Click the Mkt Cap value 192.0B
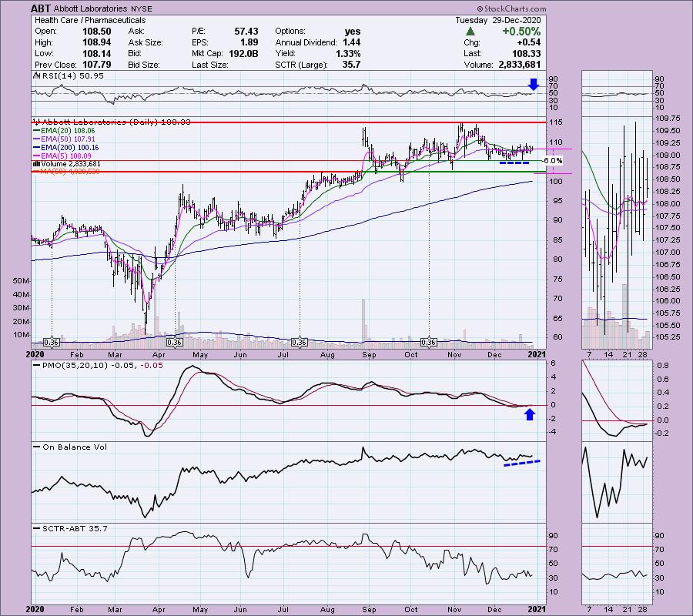 pos(243,53)
